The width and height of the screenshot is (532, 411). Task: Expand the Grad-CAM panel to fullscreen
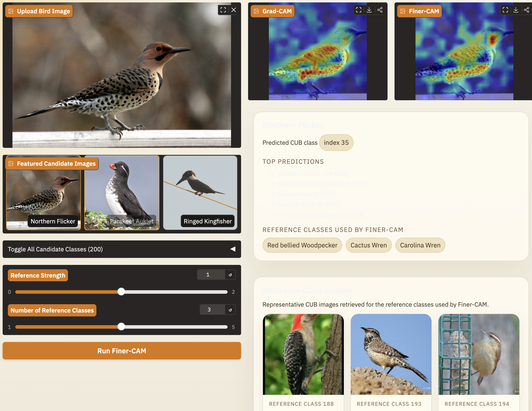coord(358,10)
